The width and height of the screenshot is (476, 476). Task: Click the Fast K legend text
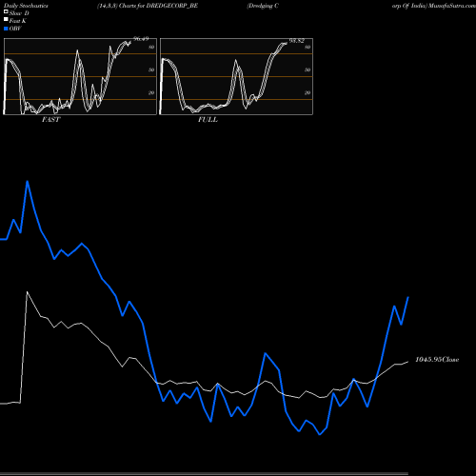click(18, 21)
